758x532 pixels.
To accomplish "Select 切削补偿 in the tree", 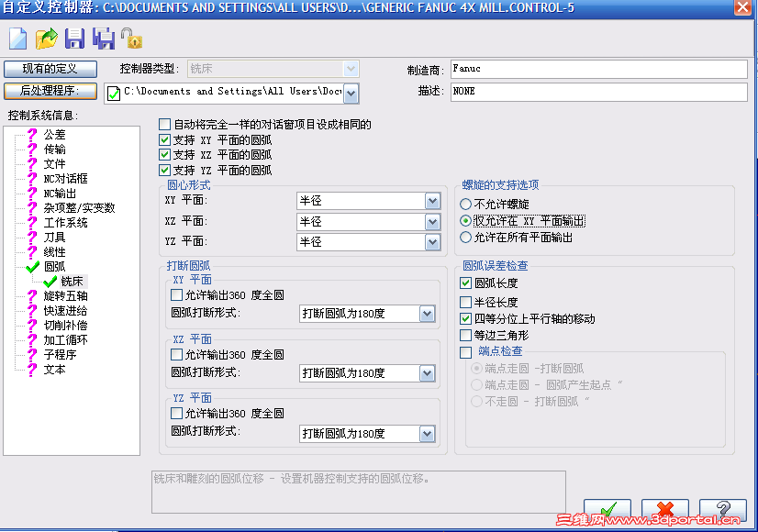I will [x=65, y=326].
